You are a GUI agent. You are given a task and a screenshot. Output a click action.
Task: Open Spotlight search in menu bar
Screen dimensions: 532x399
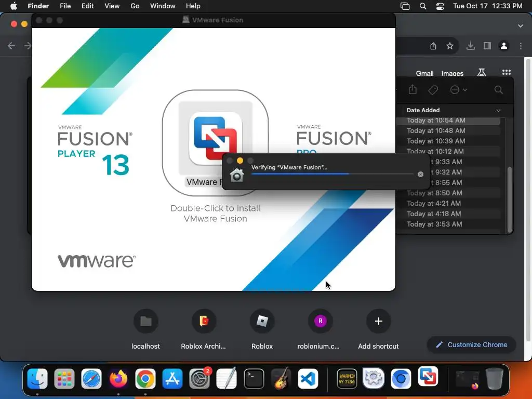click(423, 6)
